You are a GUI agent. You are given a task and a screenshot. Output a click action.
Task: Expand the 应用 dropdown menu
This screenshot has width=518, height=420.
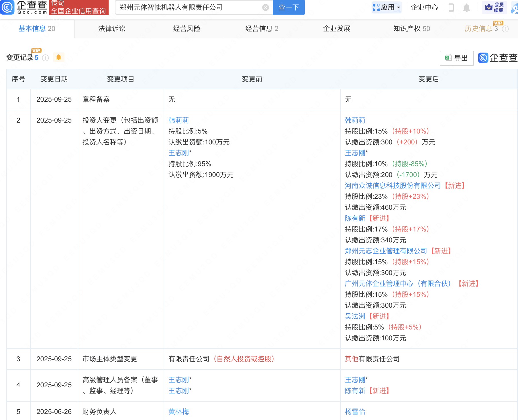point(386,7)
